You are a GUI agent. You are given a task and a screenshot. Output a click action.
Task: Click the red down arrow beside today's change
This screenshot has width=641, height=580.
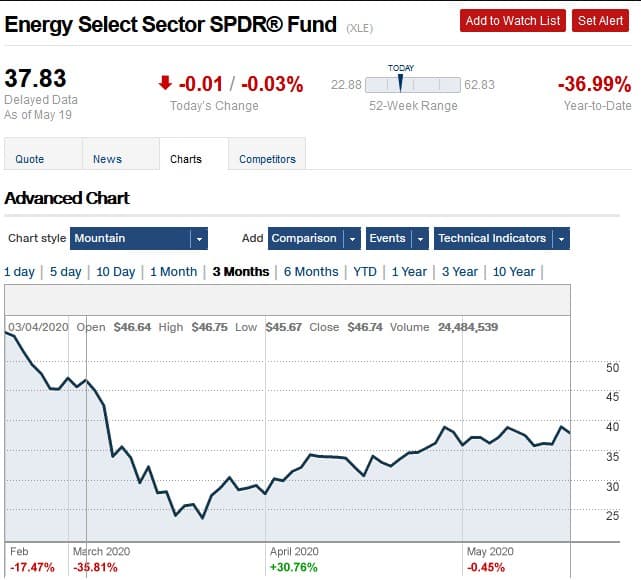[165, 84]
